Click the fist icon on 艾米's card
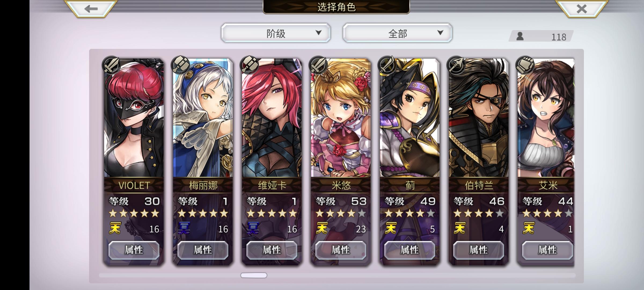644x290 pixels. point(525,65)
